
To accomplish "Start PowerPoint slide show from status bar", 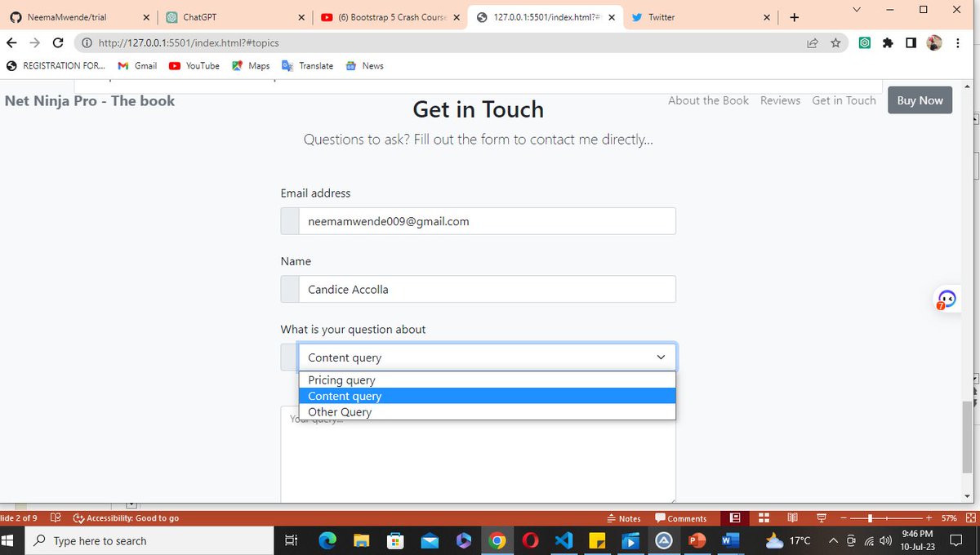I will [822, 518].
